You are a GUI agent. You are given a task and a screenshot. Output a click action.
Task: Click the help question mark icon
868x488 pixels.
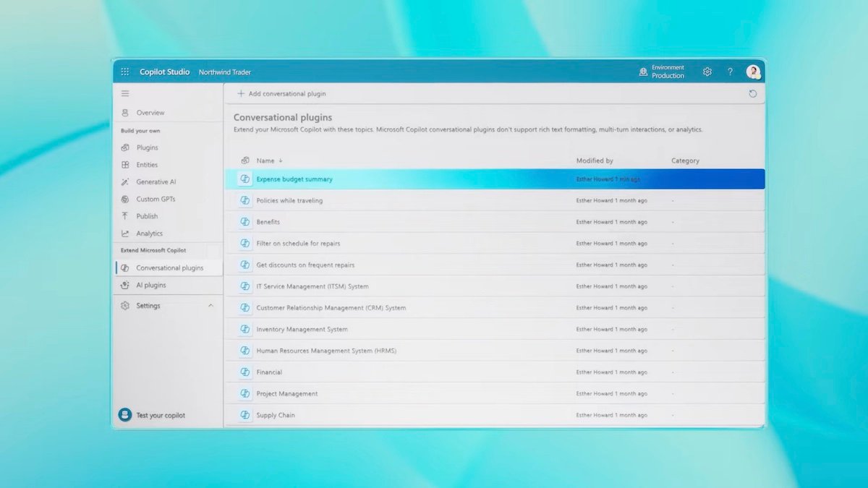(730, 72)
